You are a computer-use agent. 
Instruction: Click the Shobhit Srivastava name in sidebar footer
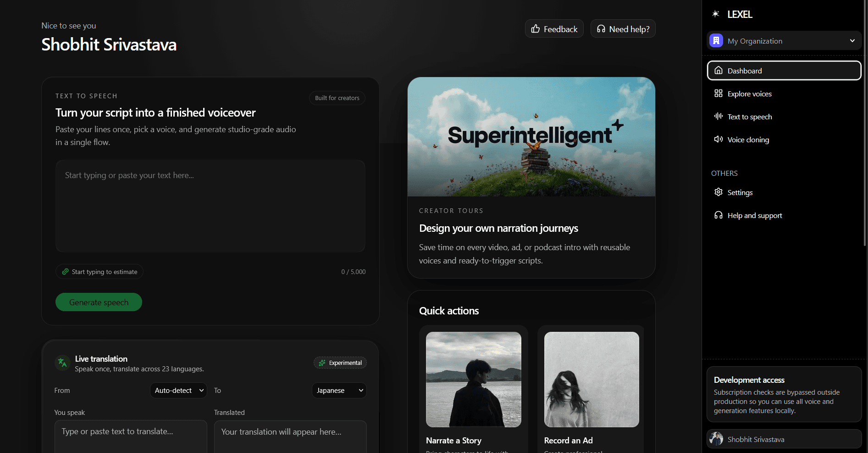click(756, 439)
